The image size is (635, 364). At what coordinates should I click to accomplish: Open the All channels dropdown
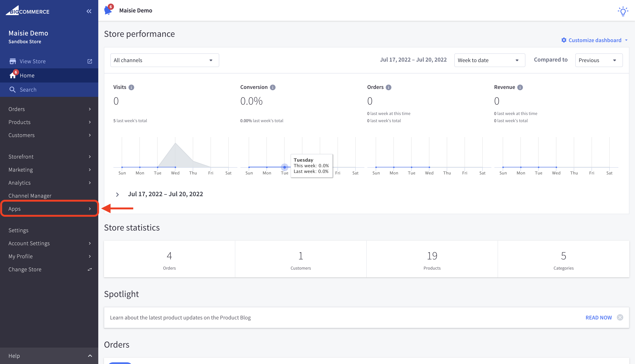tap(164, 60)
